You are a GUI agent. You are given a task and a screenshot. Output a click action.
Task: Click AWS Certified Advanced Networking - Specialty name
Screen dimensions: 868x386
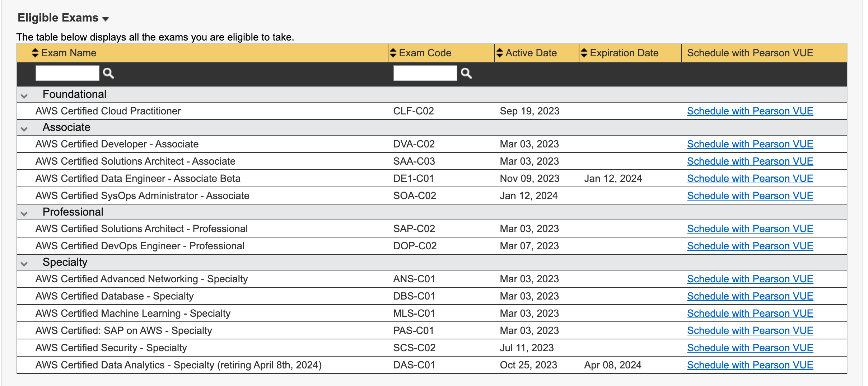pyautogui.click(x=141, y=279)
